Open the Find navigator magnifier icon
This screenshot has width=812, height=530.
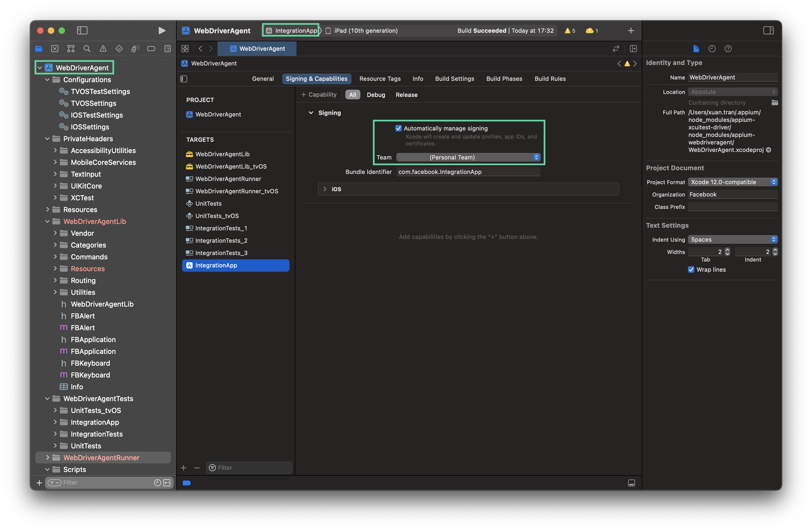coord(87,49)
